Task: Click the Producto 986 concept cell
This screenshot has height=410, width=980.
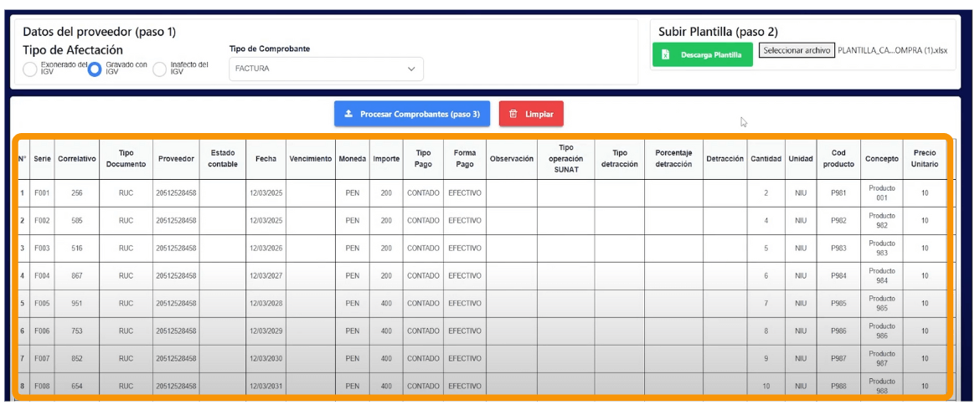Action: point(881,331)
